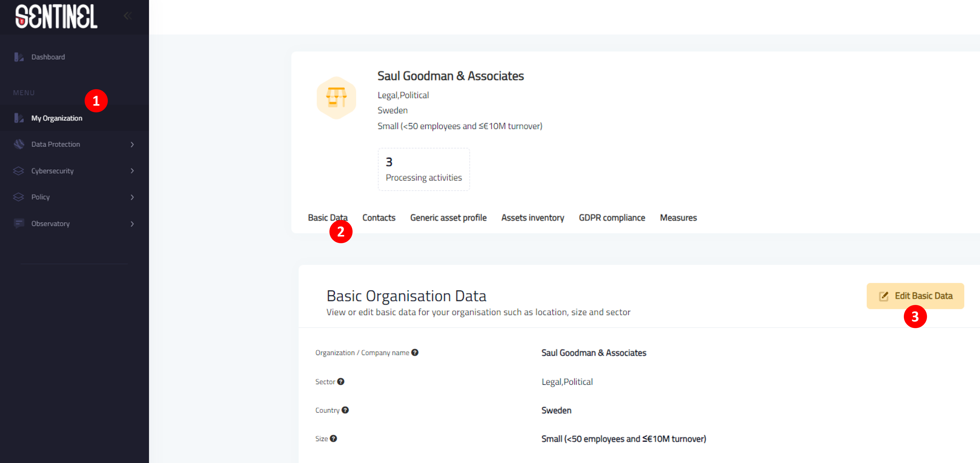Click the Edit Basic Data button

[x=915, y=296]
